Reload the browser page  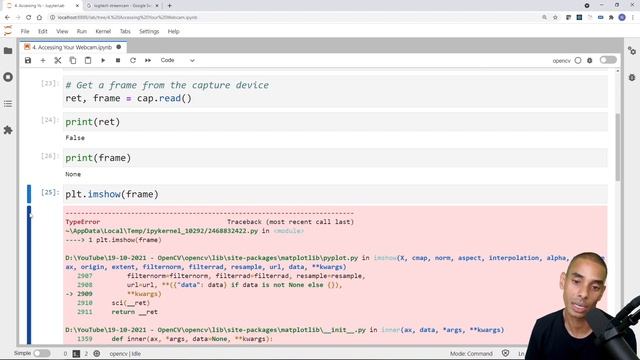coord(29,18)
